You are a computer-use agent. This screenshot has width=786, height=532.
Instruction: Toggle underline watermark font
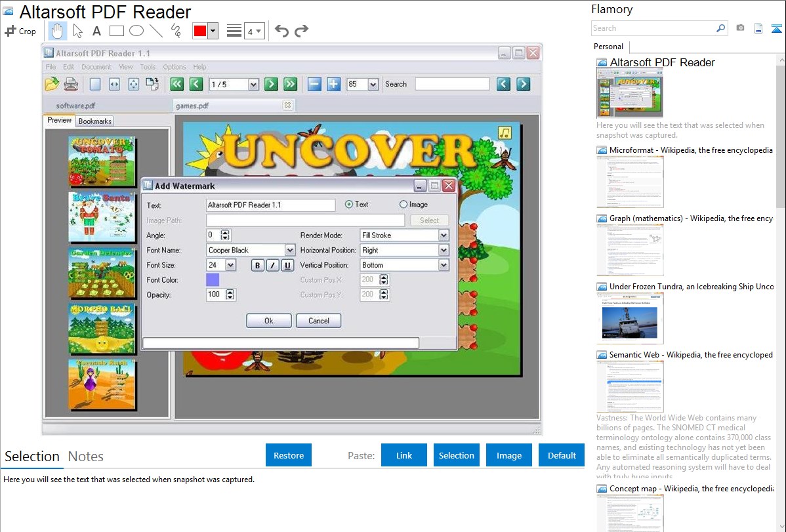click(287, 265)
